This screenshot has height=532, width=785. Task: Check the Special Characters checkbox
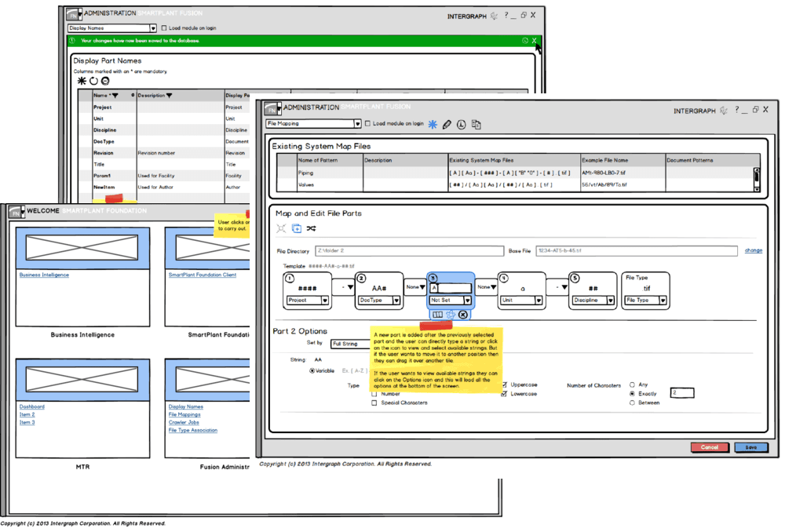tap(374, 403)
